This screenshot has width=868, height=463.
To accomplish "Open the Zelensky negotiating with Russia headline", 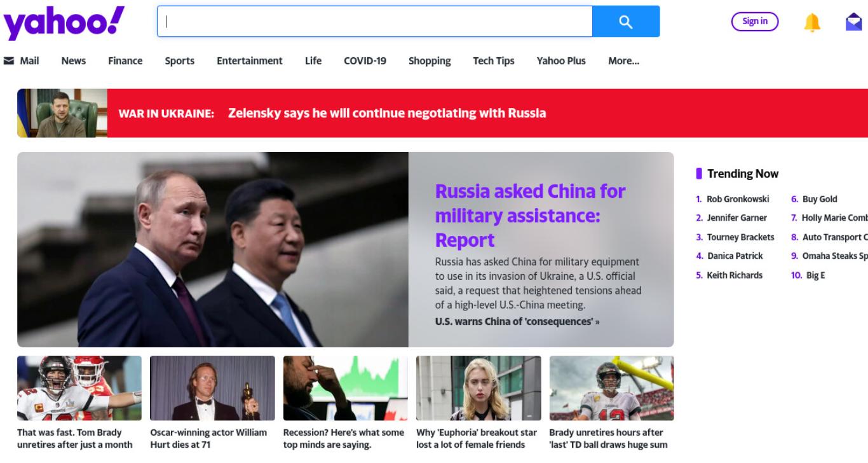I will pos(387,113).
